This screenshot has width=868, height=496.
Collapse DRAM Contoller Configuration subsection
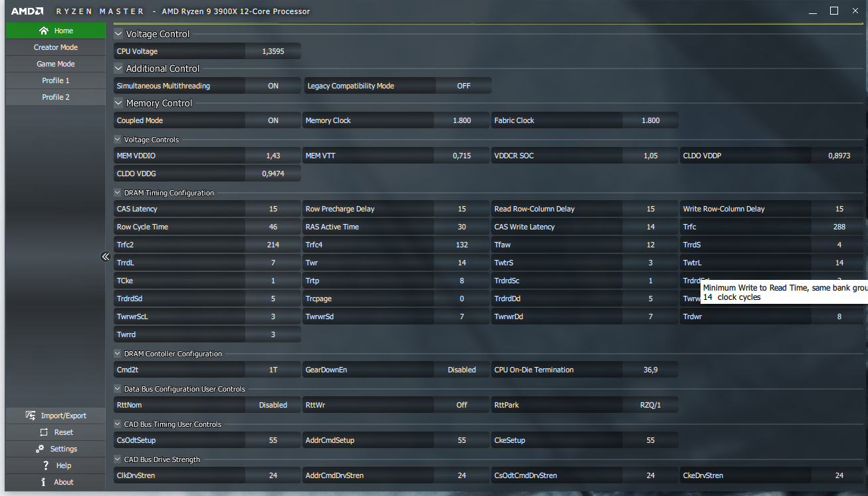tap(118, 354)
